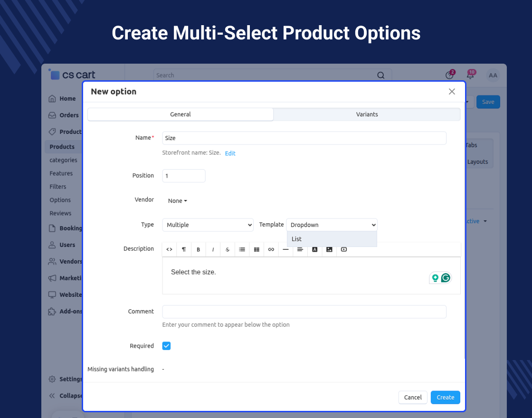The width and height of the screenshot is (532, 418).
Task: Click the Save button behind dialog
Action: pos(488,102)
